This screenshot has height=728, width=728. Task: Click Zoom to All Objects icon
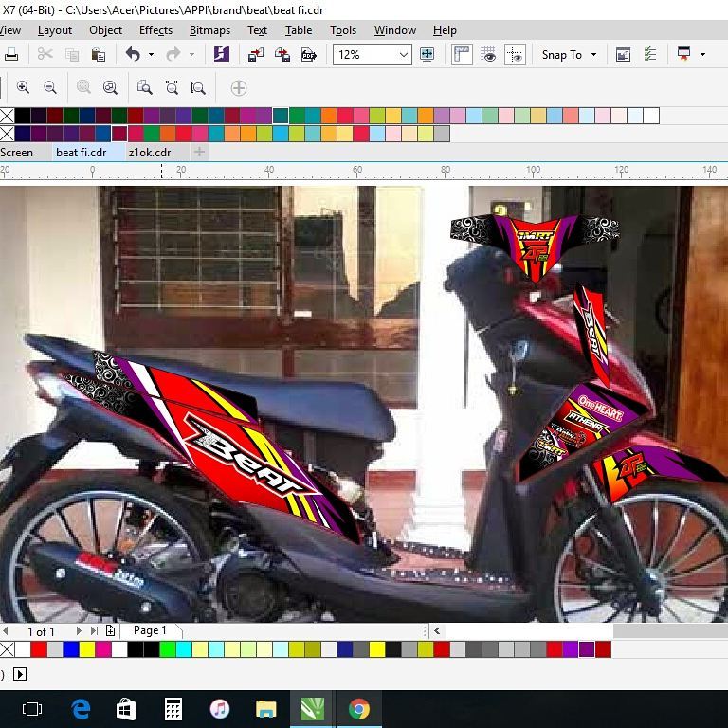(110, 87)
